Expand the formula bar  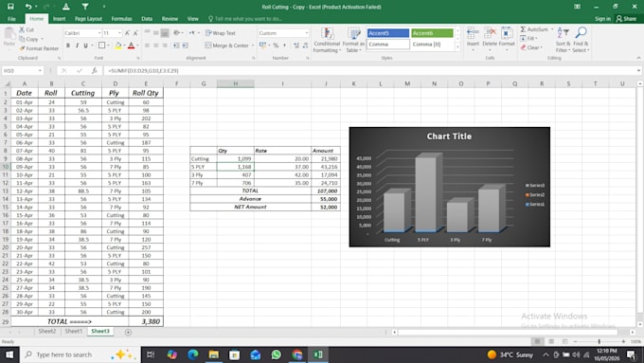[638, 71]
